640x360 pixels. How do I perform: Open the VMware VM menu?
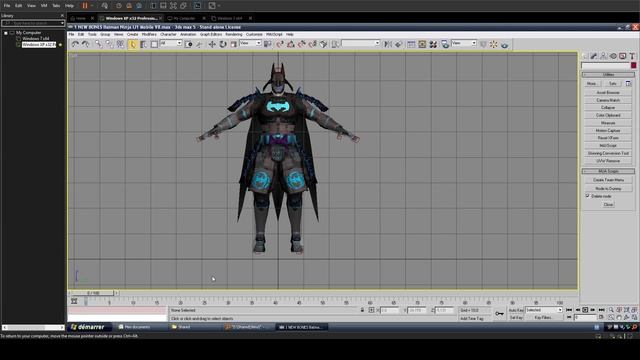44,6
